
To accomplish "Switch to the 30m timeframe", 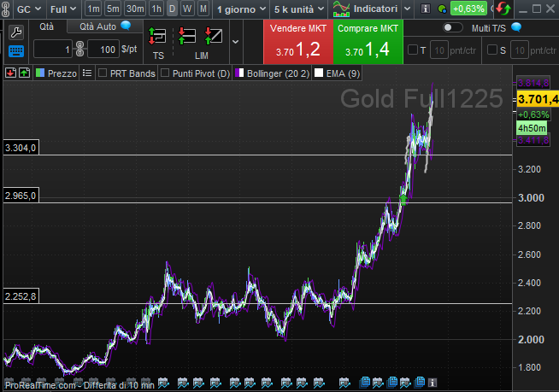I will pos(135,9).
